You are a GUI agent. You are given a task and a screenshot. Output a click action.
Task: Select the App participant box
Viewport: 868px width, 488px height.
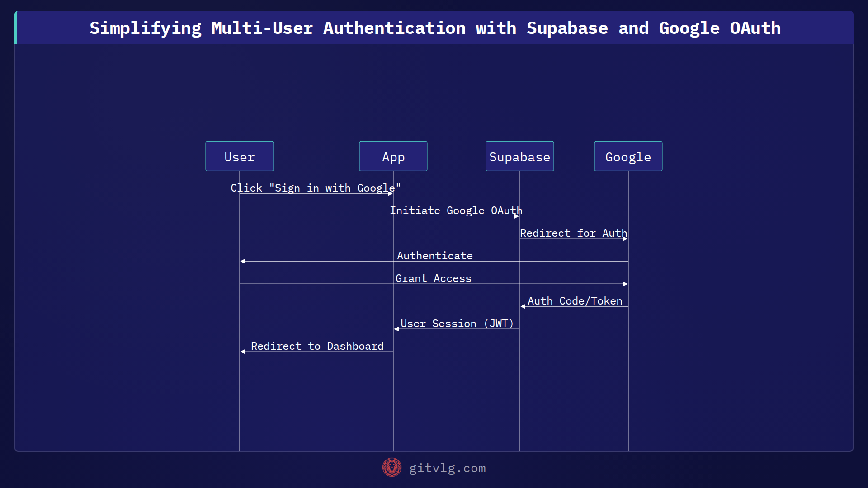pos(393,156)
